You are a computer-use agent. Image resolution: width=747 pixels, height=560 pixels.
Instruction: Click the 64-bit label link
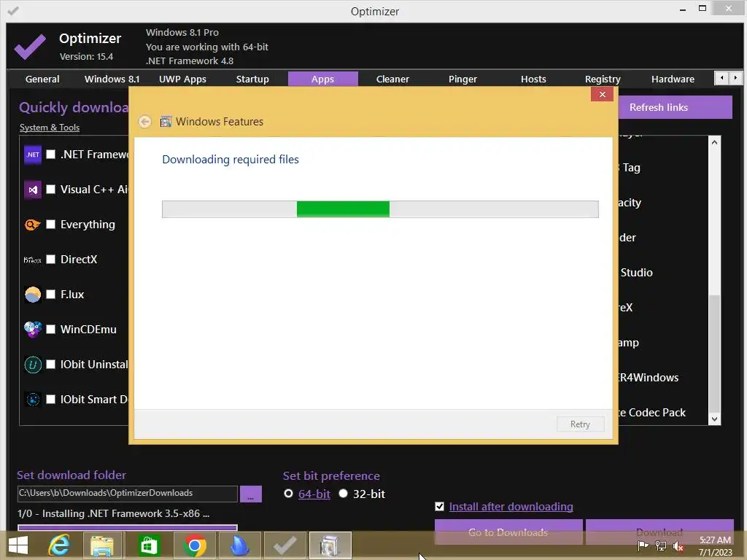click(x=314, y=494)
